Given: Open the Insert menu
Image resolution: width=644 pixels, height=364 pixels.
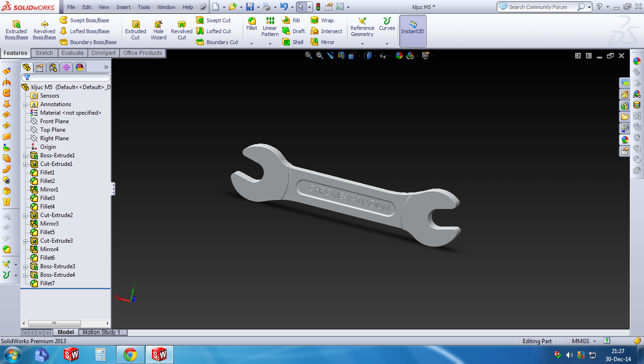Looking at the screenshot, I should coord(124,7).
